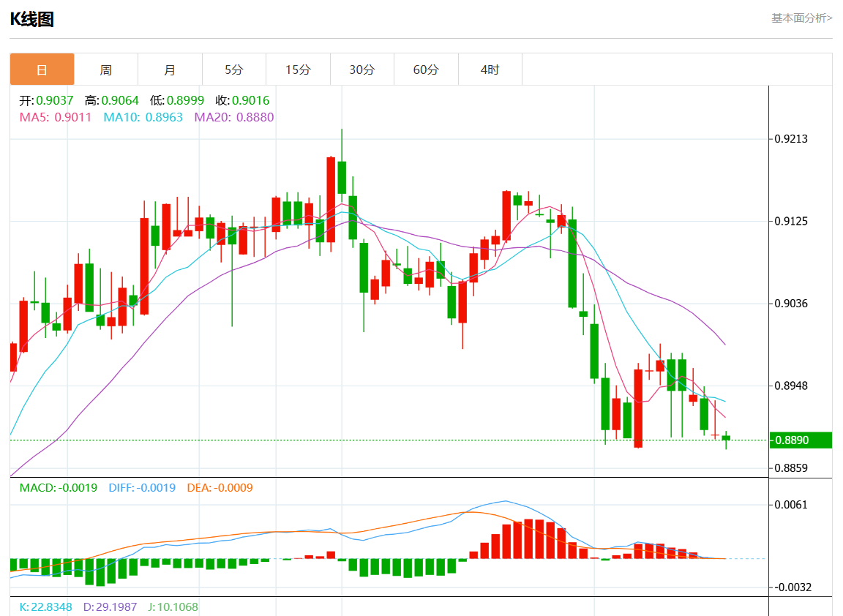Open the 4时 interval tab
The width and height of the screenshot is (843, 616).
coord(490,70)
